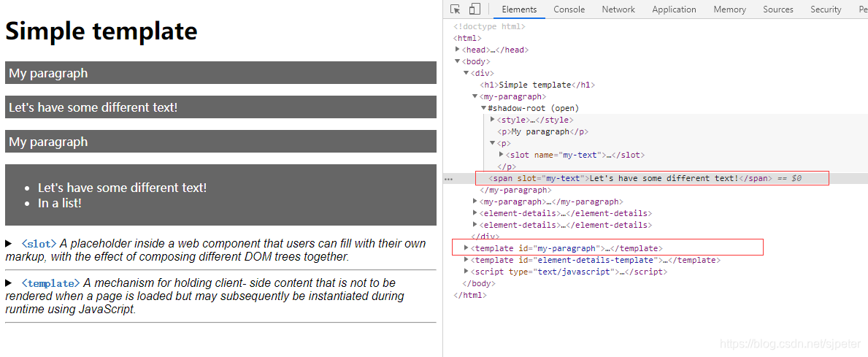This screenshot has height=357, width=868.
Task: Select the opening <html> tag node
Action: pyautogui.click(x=467, y=38)
